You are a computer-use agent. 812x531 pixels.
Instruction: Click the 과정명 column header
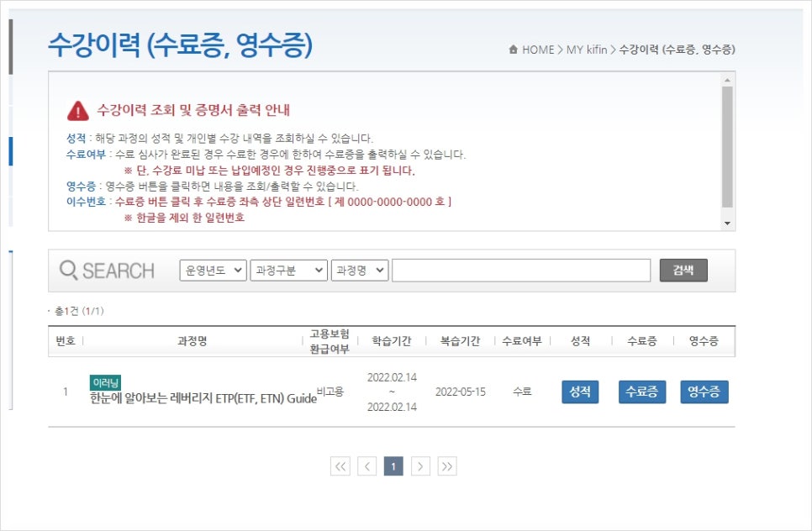192,341
